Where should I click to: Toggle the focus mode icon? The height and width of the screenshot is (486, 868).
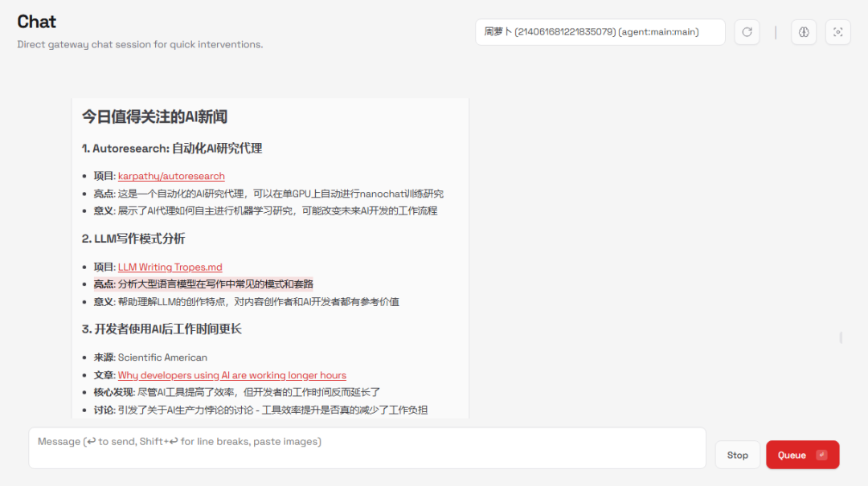click(838, 32)
